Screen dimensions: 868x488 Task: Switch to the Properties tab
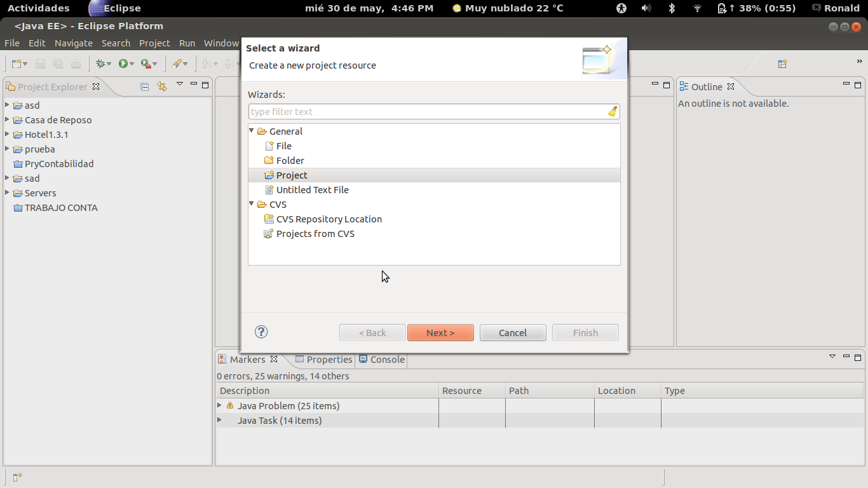tap(323, 360)
